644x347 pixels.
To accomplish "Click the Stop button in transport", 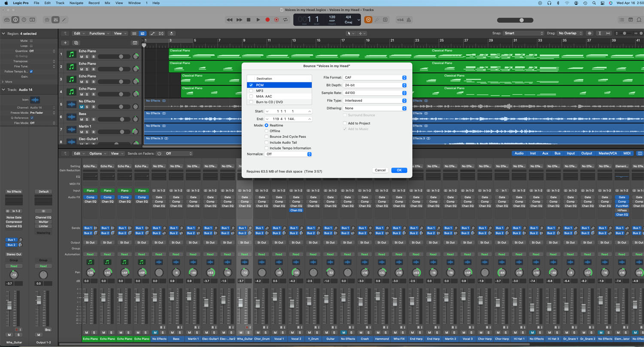I will tap(249, 20).
